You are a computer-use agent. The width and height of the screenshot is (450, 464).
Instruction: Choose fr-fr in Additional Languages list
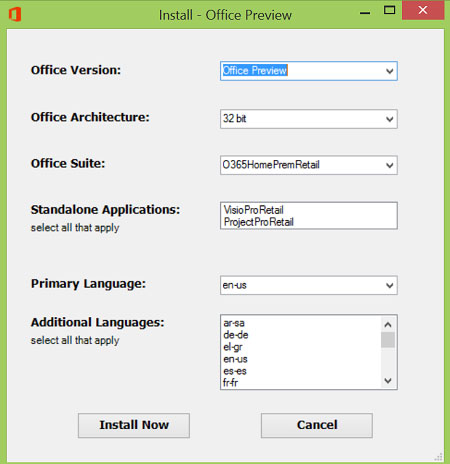pyautogui.click(x=230, y=383)
